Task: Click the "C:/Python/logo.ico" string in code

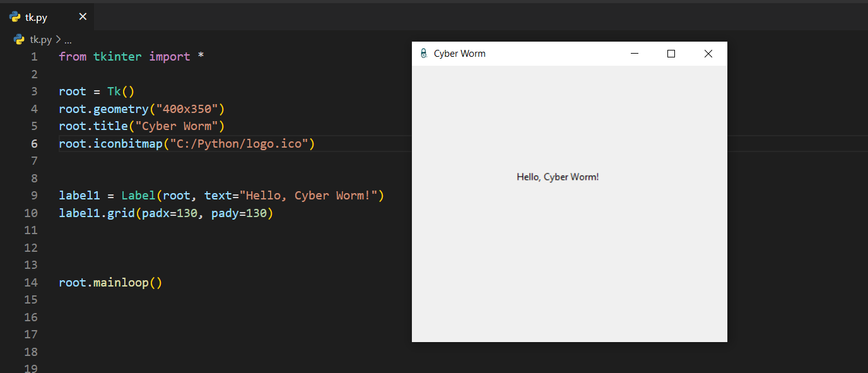Action: 238,144
